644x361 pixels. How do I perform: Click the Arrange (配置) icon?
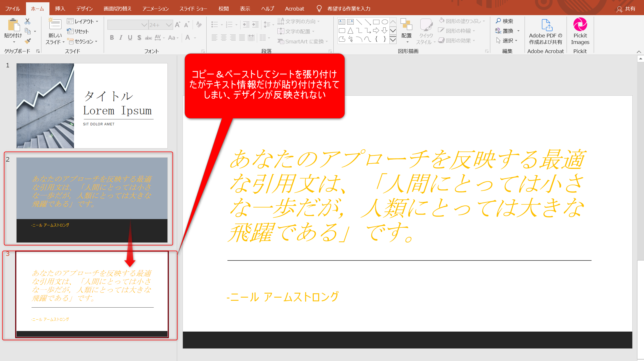(x=406, y=25)
